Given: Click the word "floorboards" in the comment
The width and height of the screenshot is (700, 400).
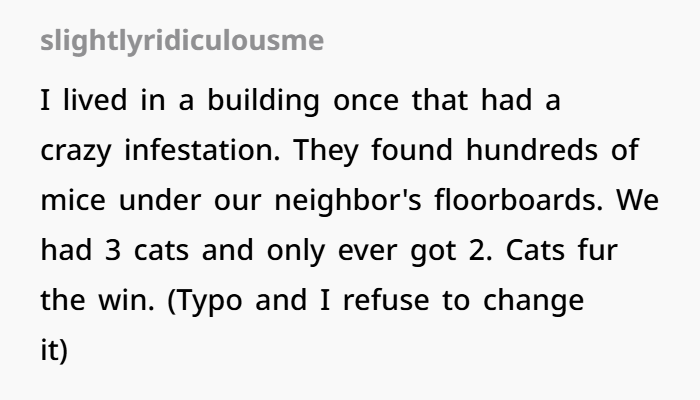Looking at the screenshot, I should [x=519, y=200].
